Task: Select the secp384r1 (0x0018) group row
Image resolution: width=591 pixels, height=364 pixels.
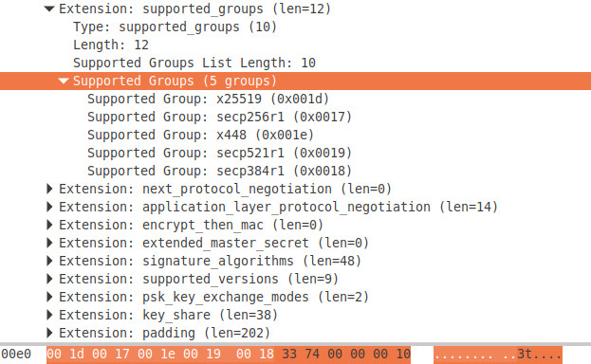Action: point(296,171)
